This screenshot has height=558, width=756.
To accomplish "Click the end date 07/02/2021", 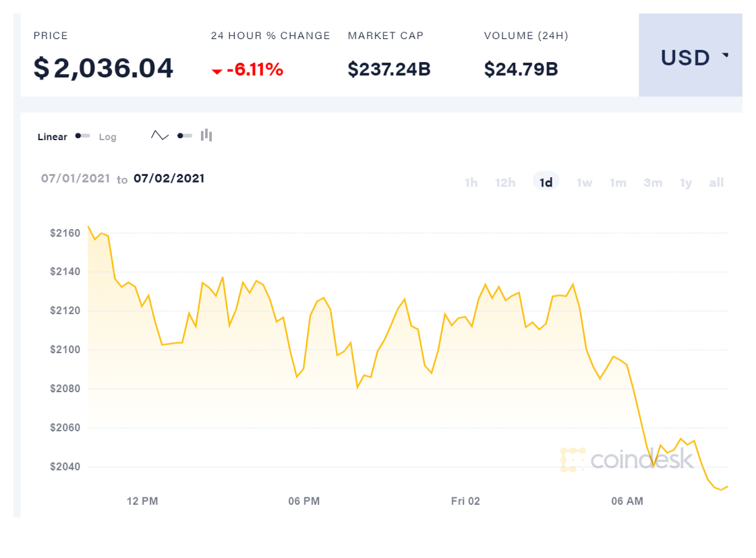I will 169,179.
